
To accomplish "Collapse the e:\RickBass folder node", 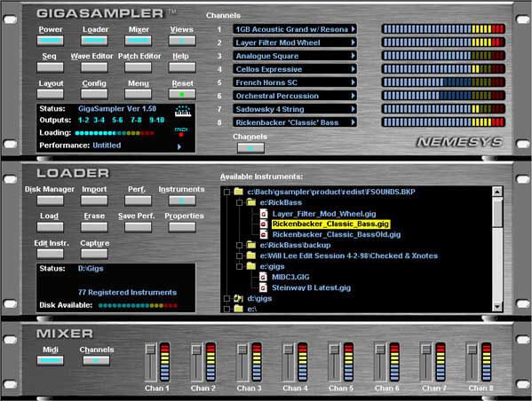I will (x=240, y=202).
